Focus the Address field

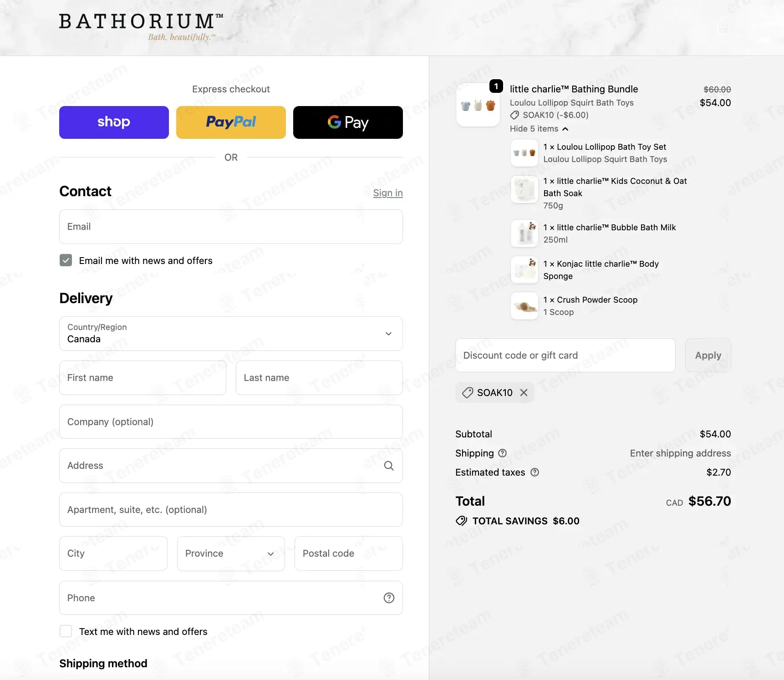(231, 466)
